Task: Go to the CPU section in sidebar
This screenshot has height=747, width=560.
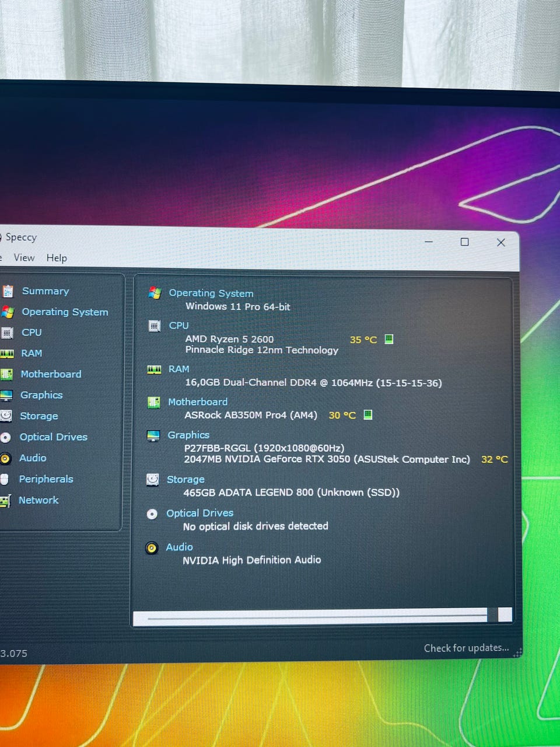Action: coord(32,332)
